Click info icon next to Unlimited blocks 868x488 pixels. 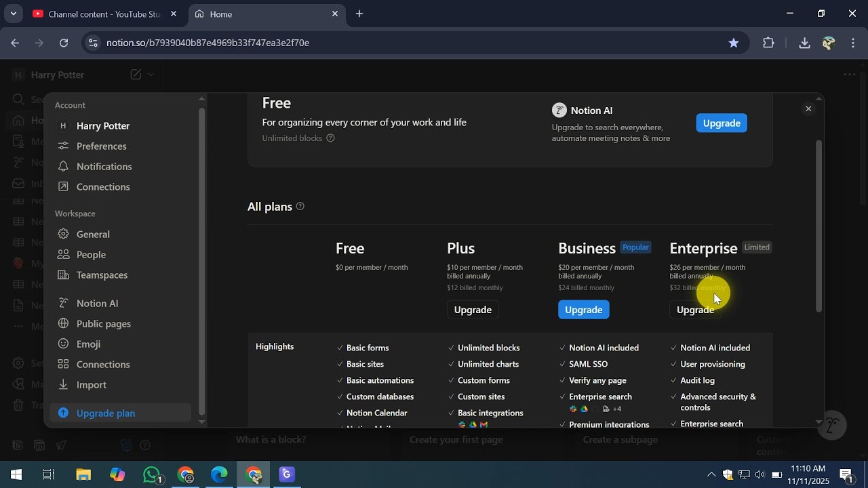click(331, 138)
